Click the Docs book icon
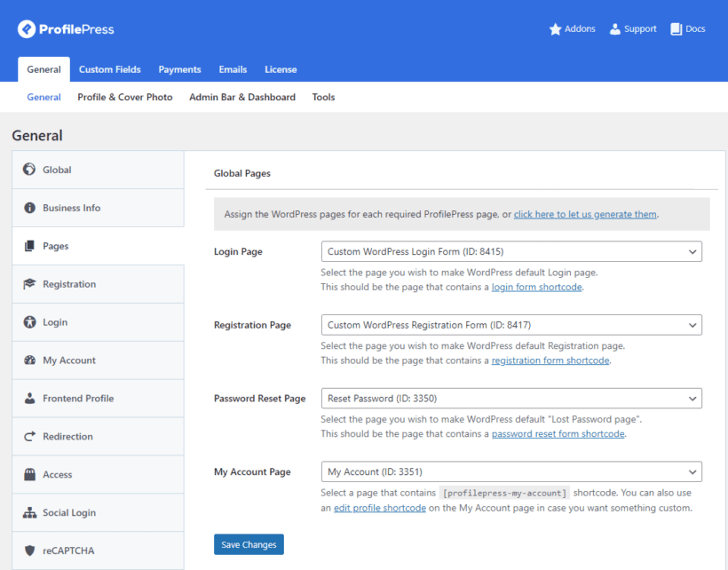 (x=677, y=29)
